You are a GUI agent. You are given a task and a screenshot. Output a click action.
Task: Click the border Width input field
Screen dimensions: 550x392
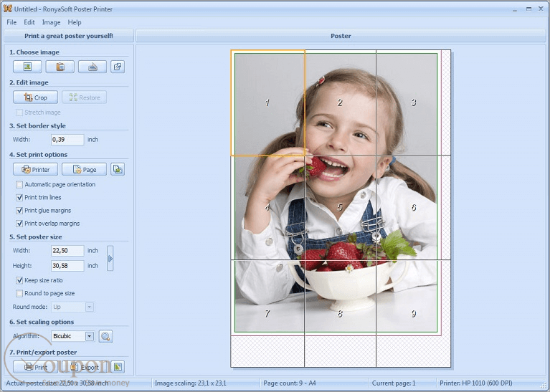tap(67, 140)
